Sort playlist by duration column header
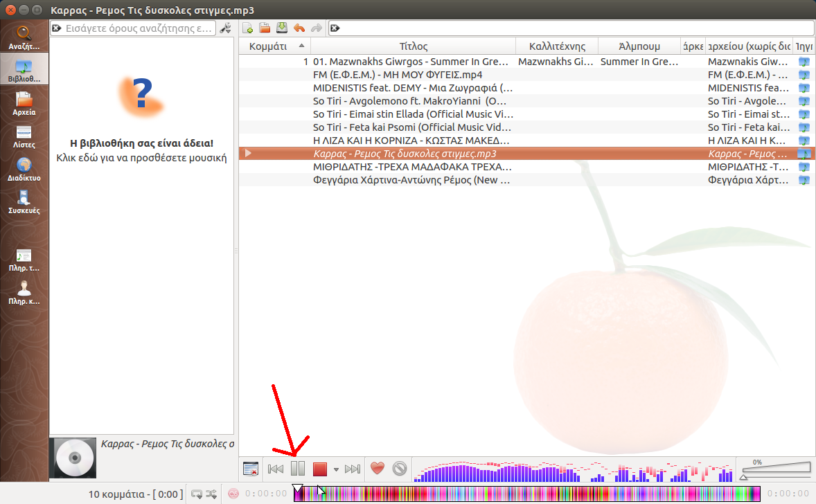 [693, 46]
